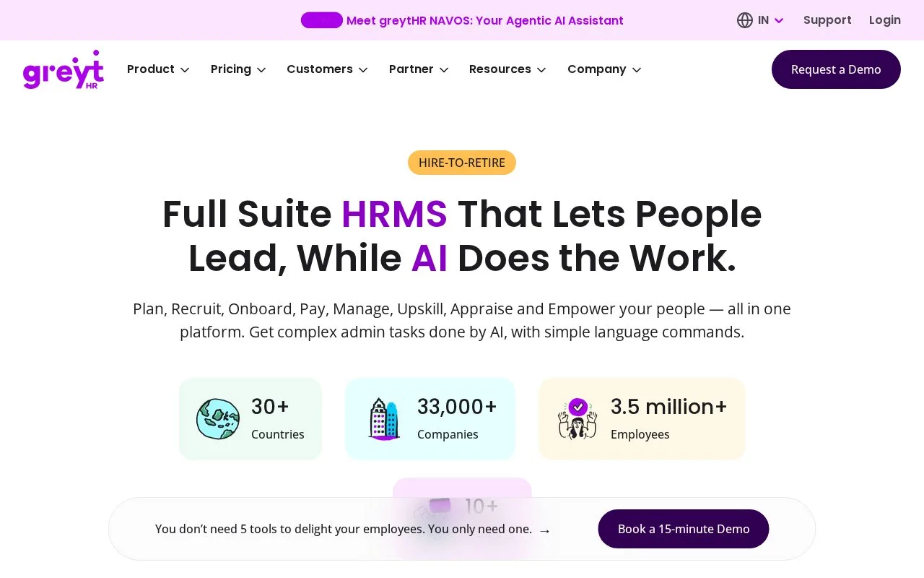Open the Customers menu
The image size is (924, 578).
tap(327, 69)
